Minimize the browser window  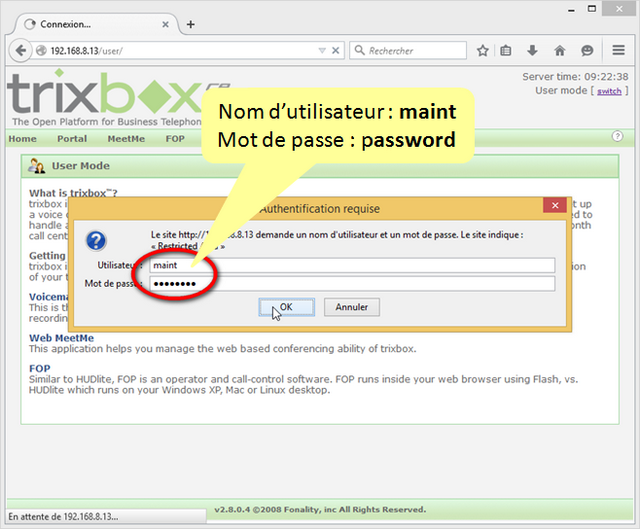(x=571, y=10)
